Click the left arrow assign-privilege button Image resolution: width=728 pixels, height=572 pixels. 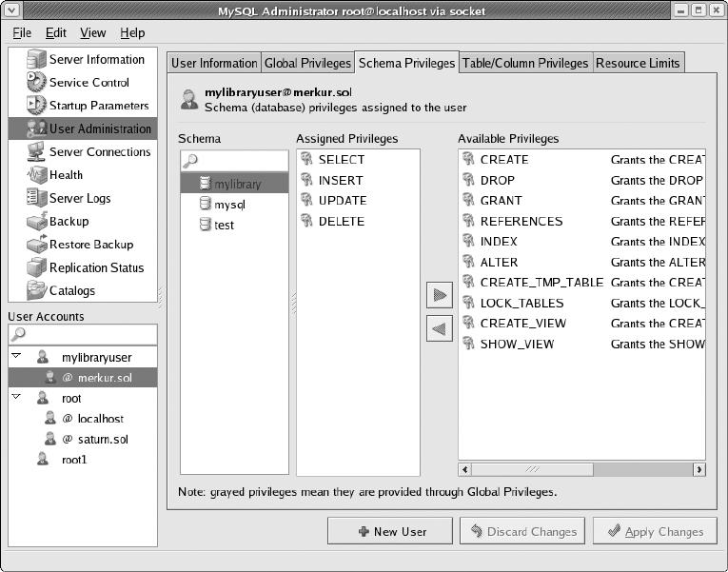(x=440, y=328)
